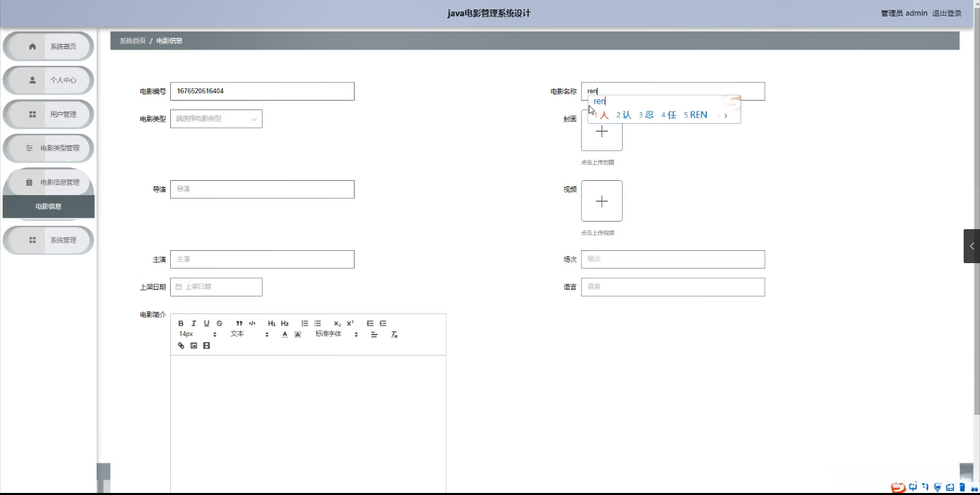This screenshot has width=980, height=495.
Task: Apply superscript formatting
Action: pyautogui.click(x=350, y=324)
